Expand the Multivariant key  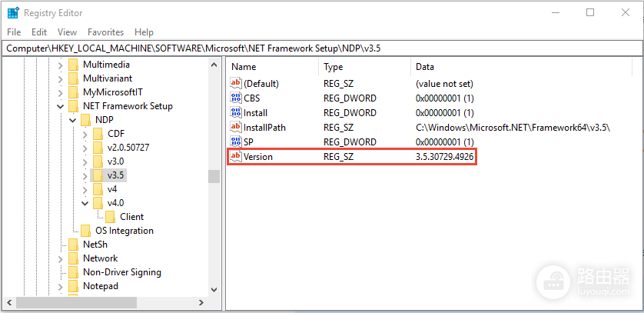point(61,78)
